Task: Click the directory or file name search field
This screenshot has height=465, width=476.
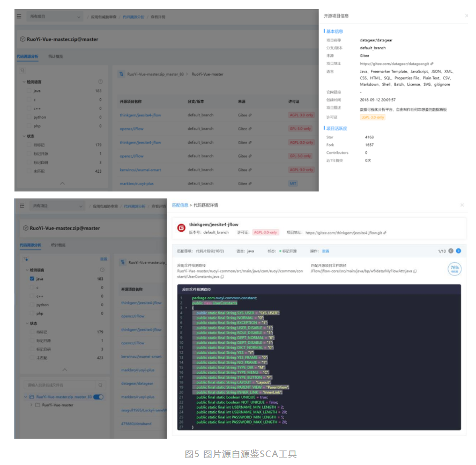Action: pyautogui.click(x=59, y=385)
